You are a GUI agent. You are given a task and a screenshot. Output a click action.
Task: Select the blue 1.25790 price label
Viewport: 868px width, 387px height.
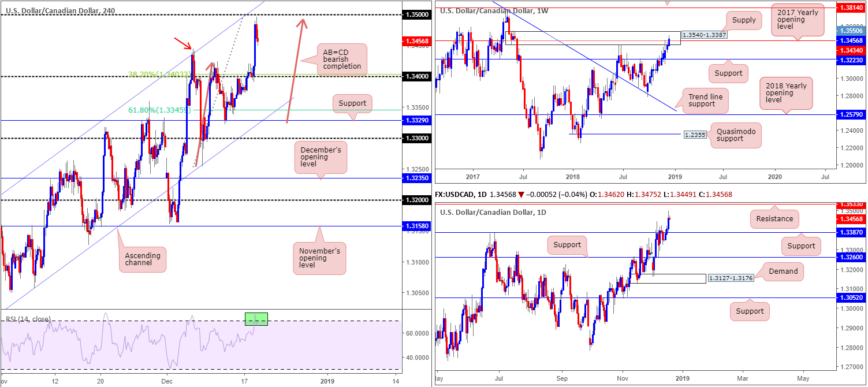[x=851, y=115]
